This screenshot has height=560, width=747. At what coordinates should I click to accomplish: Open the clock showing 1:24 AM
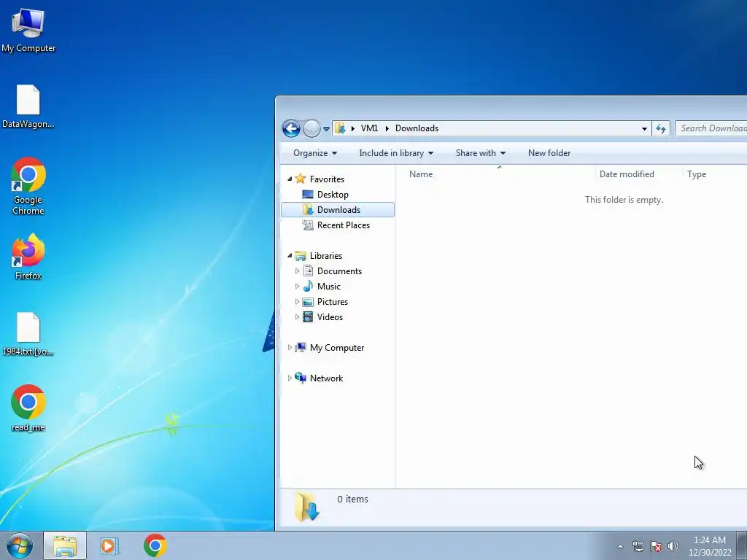[x=709, y=546]
